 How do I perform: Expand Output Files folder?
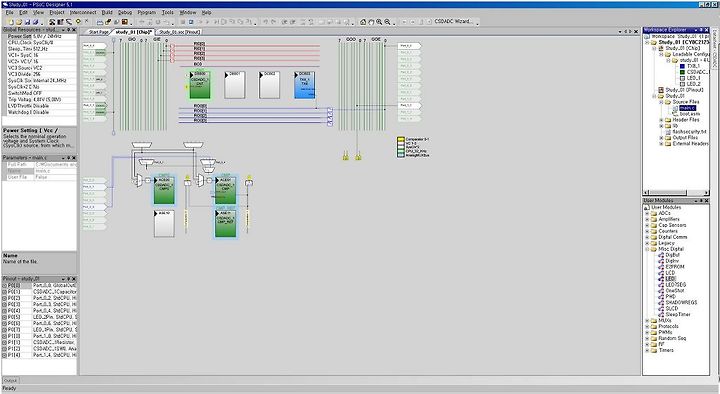[x=661, y=138]
